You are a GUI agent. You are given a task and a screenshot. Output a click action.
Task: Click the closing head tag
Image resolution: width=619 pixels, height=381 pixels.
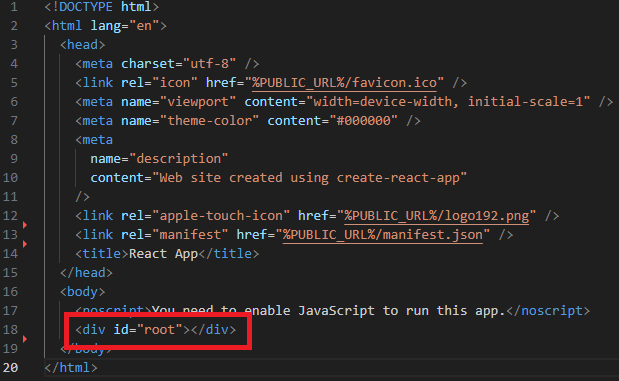(x=86, y=273)
